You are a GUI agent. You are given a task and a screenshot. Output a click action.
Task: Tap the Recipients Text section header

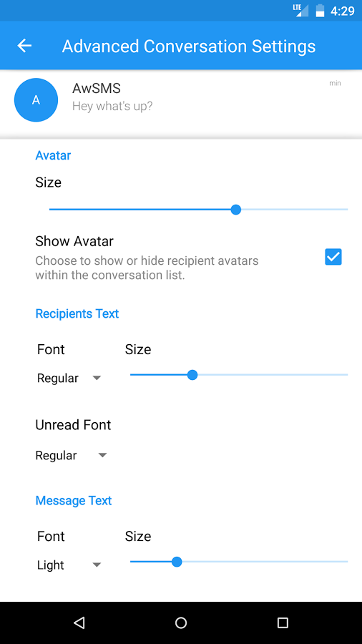(x=77, y=314)
